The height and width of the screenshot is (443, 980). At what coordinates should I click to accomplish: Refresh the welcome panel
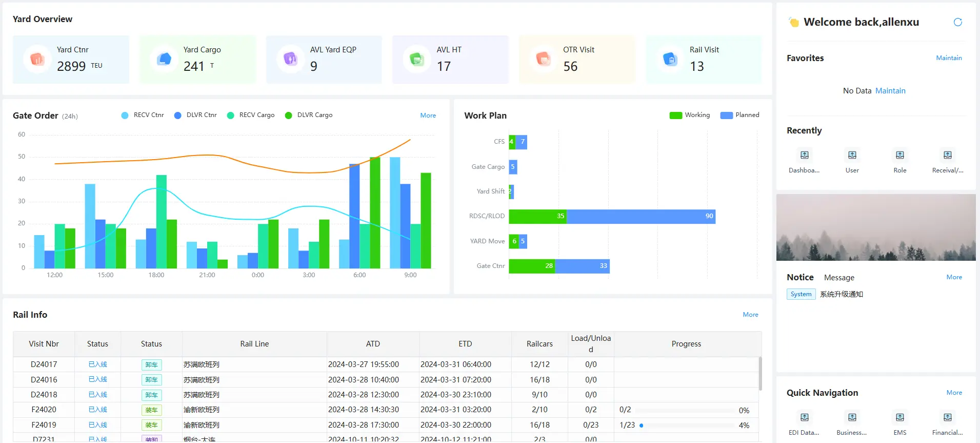[957, 22]
